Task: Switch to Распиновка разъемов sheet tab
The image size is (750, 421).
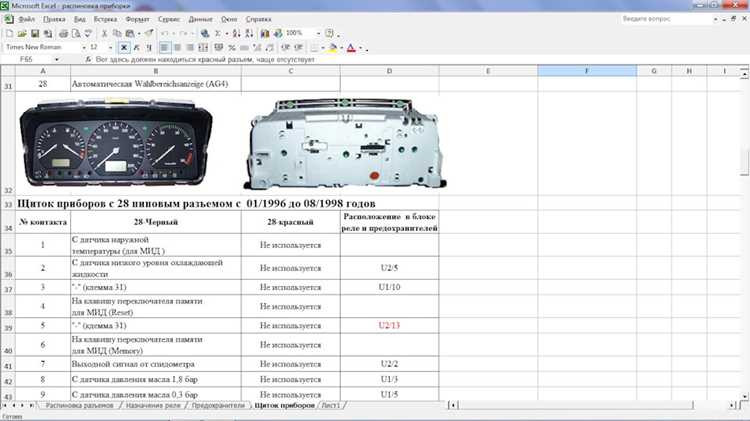Action: click(x=79, y=405)
